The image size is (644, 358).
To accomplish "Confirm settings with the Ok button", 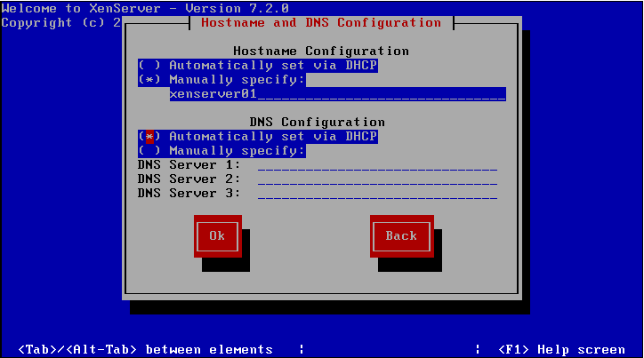I will pos(218,236).
